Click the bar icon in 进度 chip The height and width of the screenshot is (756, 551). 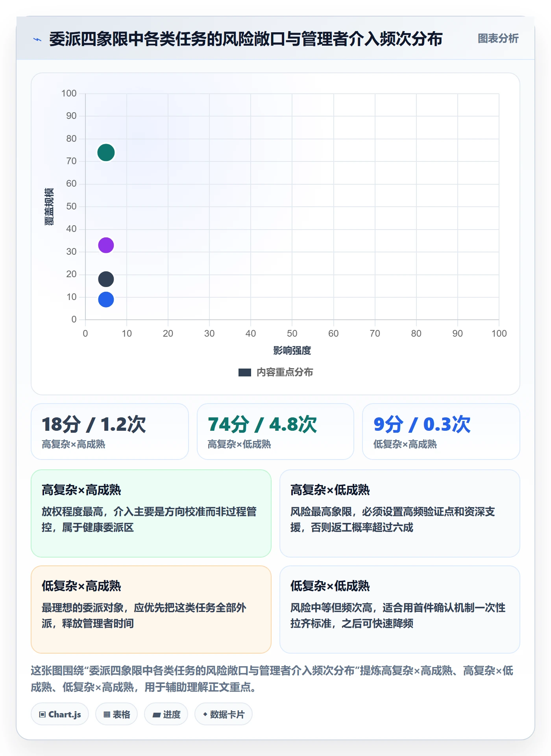coord(157,715)
